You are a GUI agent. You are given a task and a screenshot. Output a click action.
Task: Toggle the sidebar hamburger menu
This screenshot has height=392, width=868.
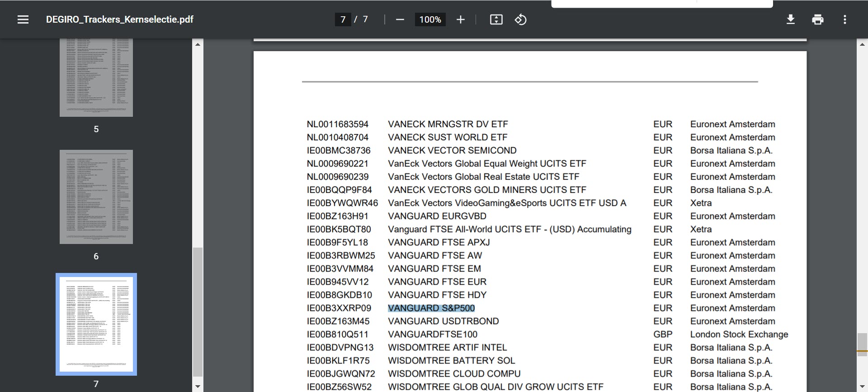(x=23, y=19)
